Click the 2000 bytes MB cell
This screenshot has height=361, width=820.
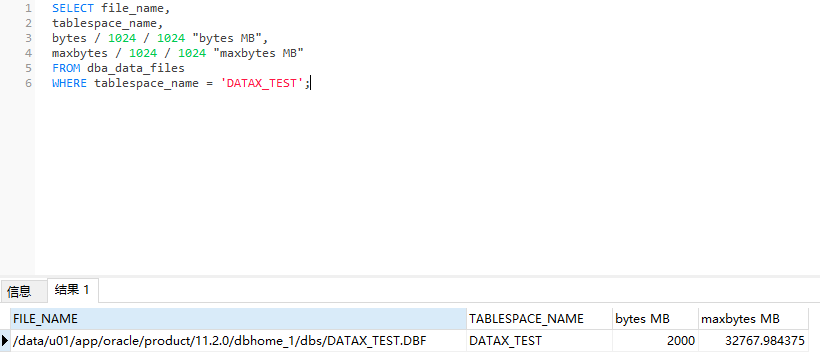pyautogui.click(x=655, y=341)
